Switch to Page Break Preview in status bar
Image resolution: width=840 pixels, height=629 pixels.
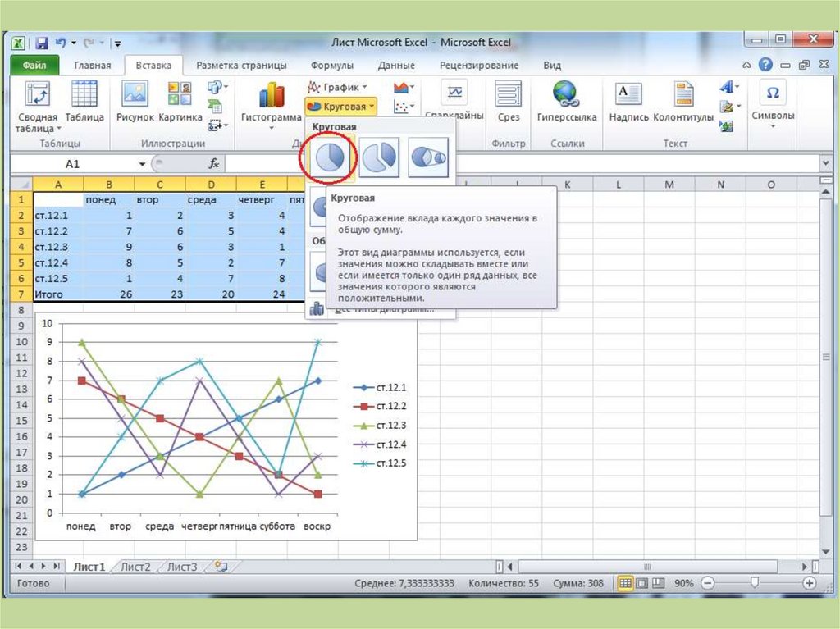tap(659, 583)
